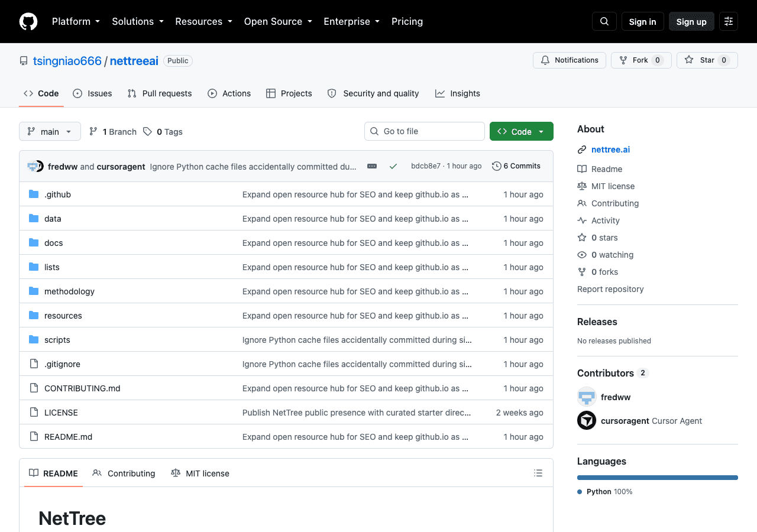The image size is (757, 532).
Task: Click the CONTRIBUTING.md file icon
Action: pyautogui.click(x=34, y=388)
